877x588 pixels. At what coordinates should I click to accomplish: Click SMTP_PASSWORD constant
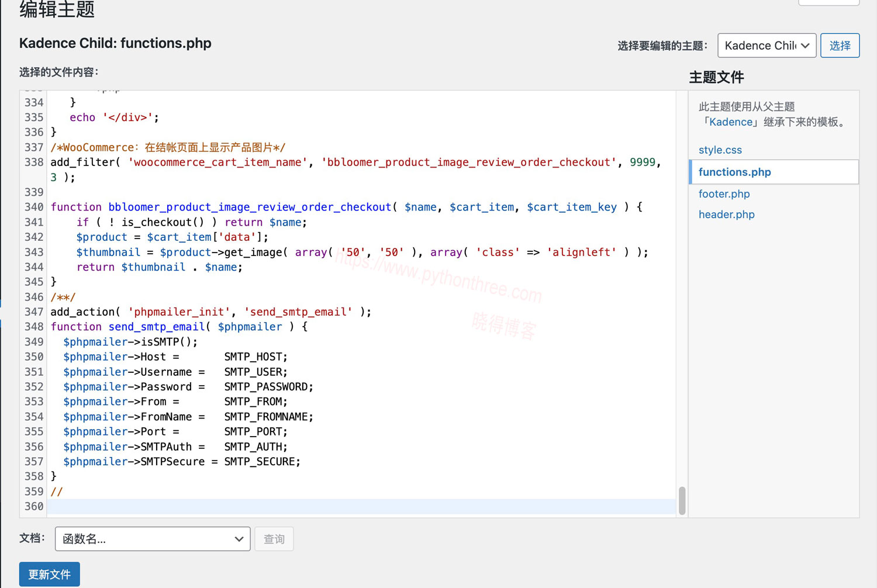(265, 387)
